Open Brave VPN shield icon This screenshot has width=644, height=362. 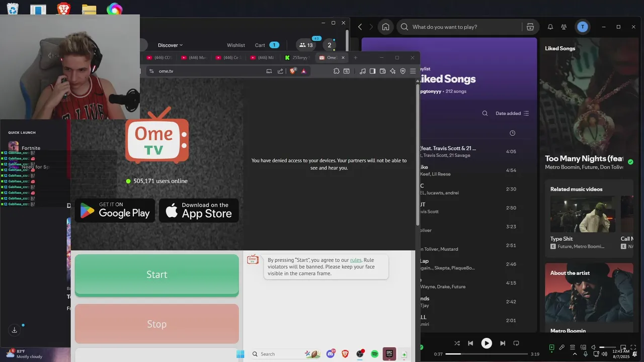pos(403,71)
